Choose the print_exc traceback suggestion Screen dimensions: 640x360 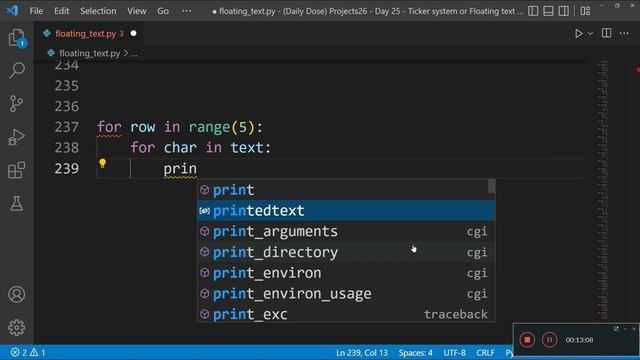tap(346, 313)
